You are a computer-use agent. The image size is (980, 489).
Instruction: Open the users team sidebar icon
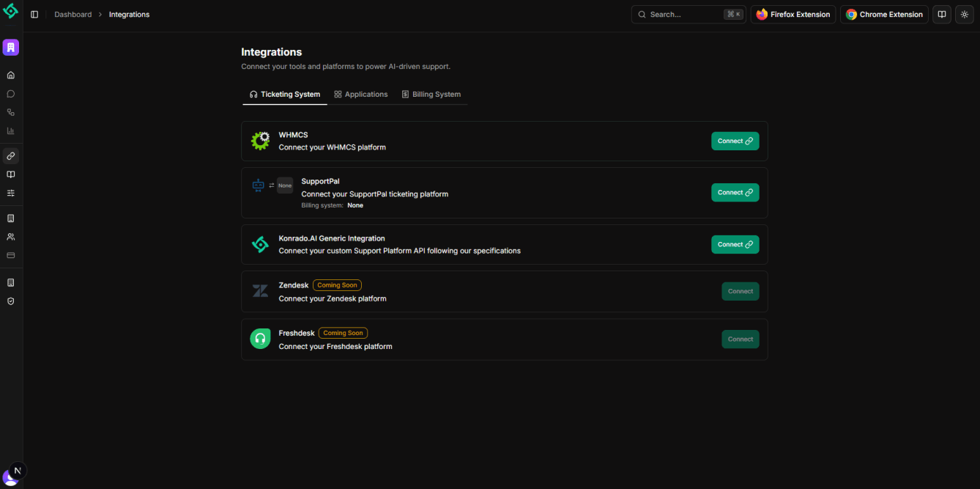[10, 237]
